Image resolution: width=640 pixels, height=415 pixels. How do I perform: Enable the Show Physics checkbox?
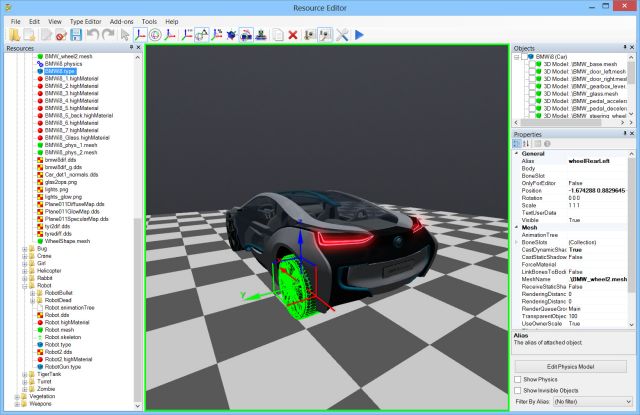(517, 379)
